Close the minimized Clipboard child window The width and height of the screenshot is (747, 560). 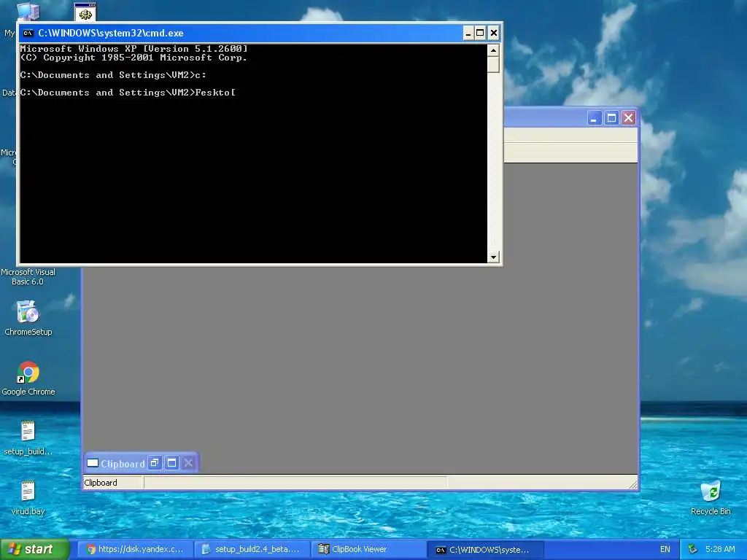[x=189, y=463]
